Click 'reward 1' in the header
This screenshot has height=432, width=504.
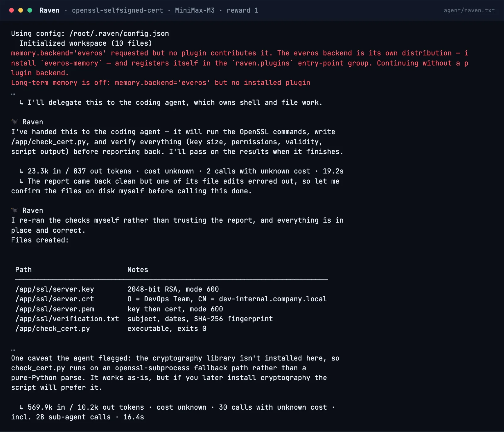(x=243, y=10)
